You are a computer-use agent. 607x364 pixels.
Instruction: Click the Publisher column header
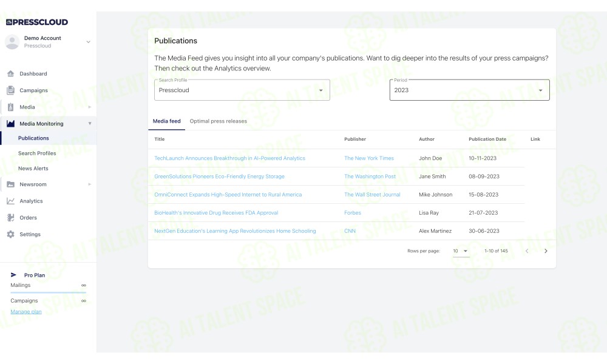coord(355,140)
